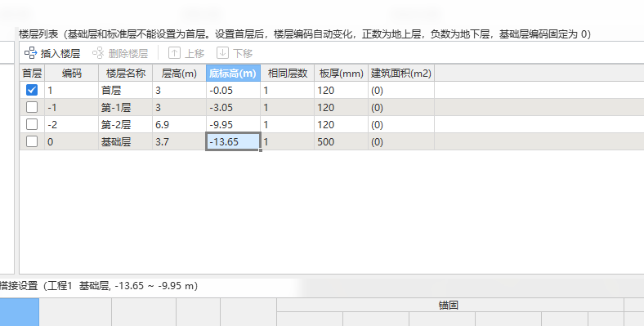
Task: Click the 第-1层 floor name cell
Action: (x=125, y=108)
